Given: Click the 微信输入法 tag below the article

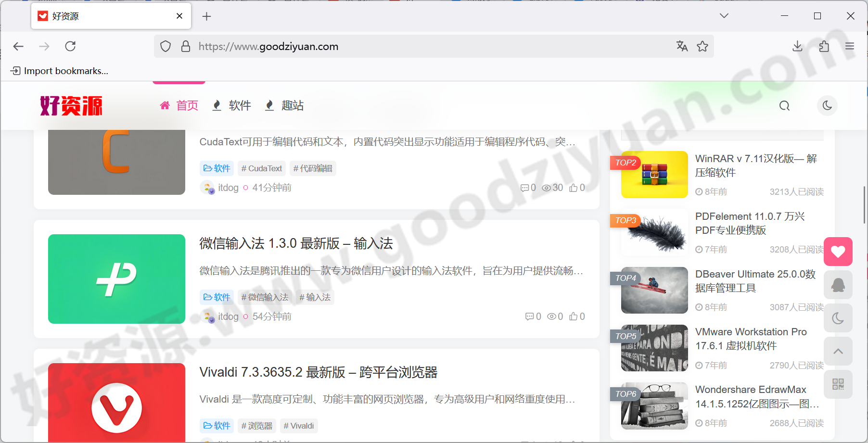Looking at the screenshot, I should pos(265,297).
